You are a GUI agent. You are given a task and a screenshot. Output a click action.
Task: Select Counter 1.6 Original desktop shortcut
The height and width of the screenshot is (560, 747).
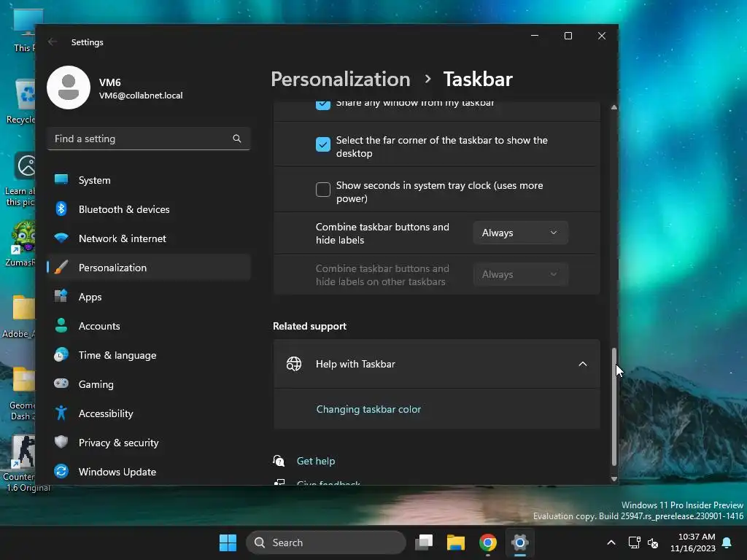tap(24, 463)
